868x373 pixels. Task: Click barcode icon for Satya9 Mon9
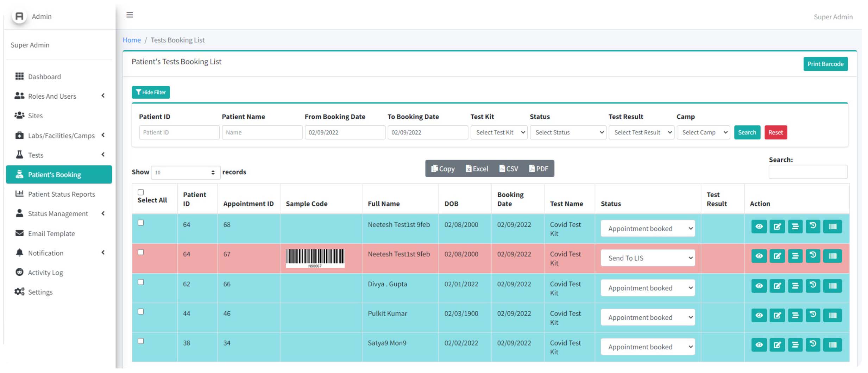point(832,345)
